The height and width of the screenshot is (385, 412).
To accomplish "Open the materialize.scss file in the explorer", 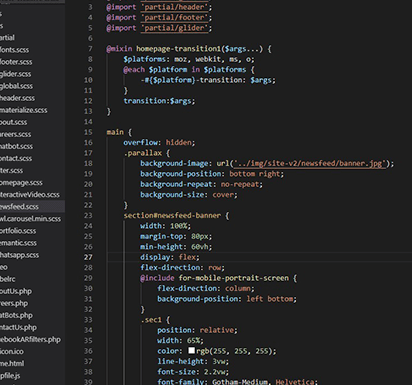I will (23, 110).
